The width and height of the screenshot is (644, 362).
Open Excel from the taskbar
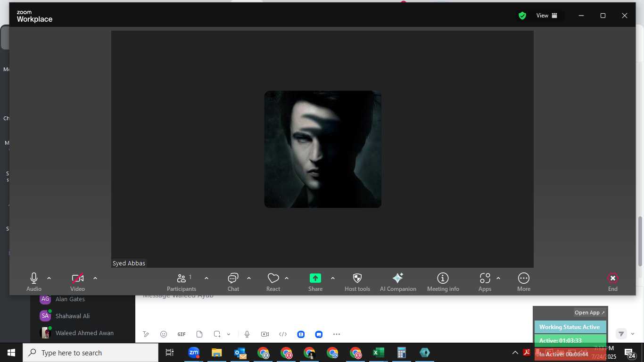point(379,353)
